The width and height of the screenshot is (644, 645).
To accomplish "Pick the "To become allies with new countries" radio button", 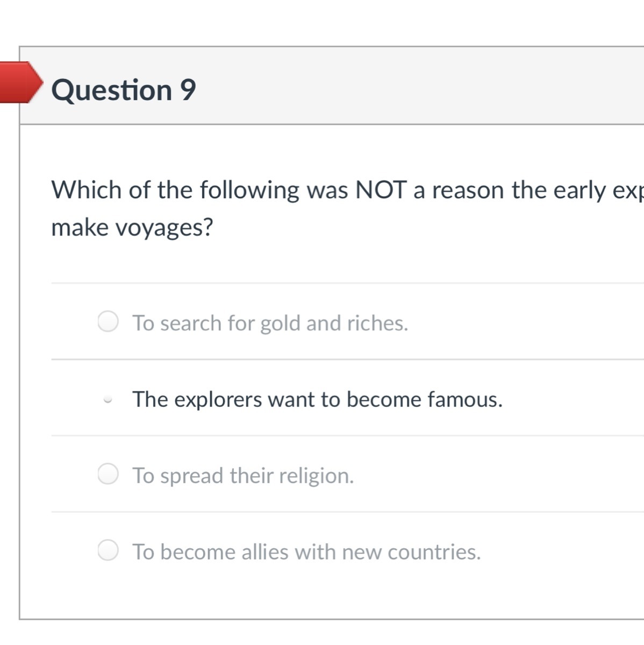I will 108,550.
